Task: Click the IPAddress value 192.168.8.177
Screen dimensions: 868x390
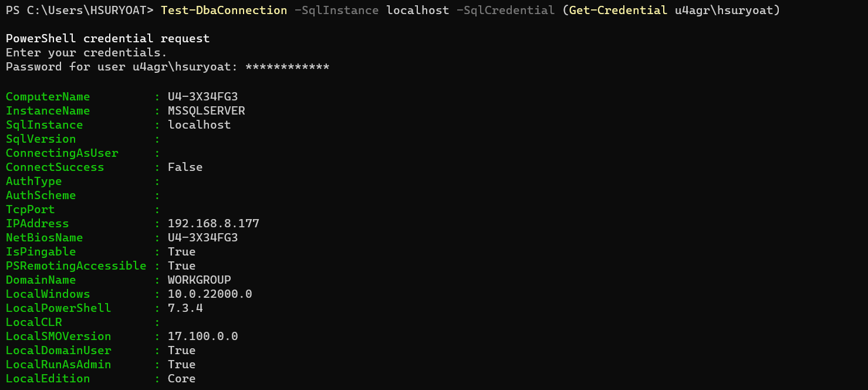Action: coord(213,224)
